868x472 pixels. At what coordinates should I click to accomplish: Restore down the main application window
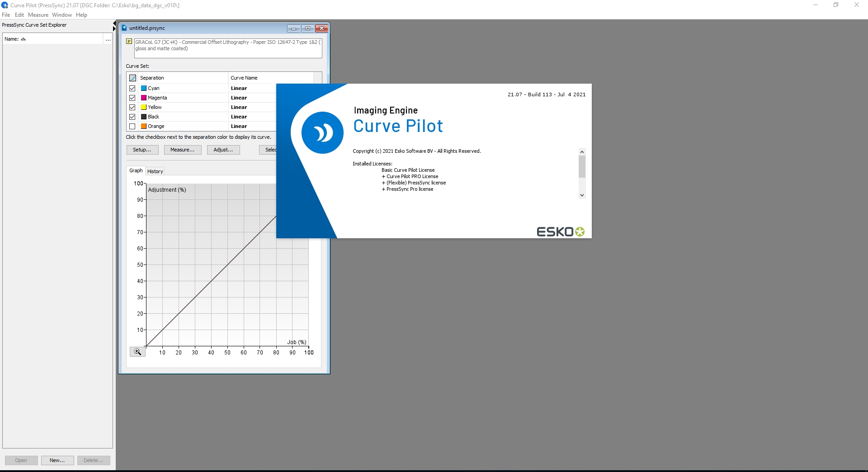pyautogui.click(x=836, y=5)
